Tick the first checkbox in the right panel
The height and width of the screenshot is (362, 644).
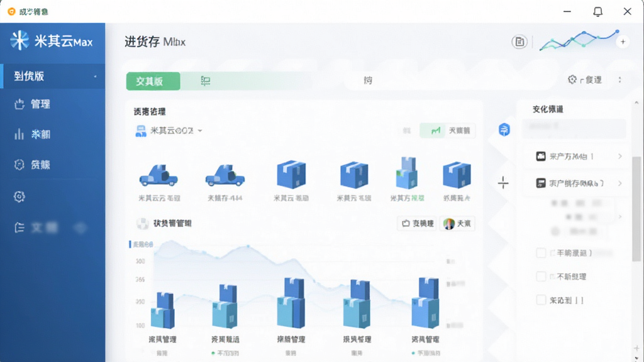pyautogui.click(x=541, y=253)
